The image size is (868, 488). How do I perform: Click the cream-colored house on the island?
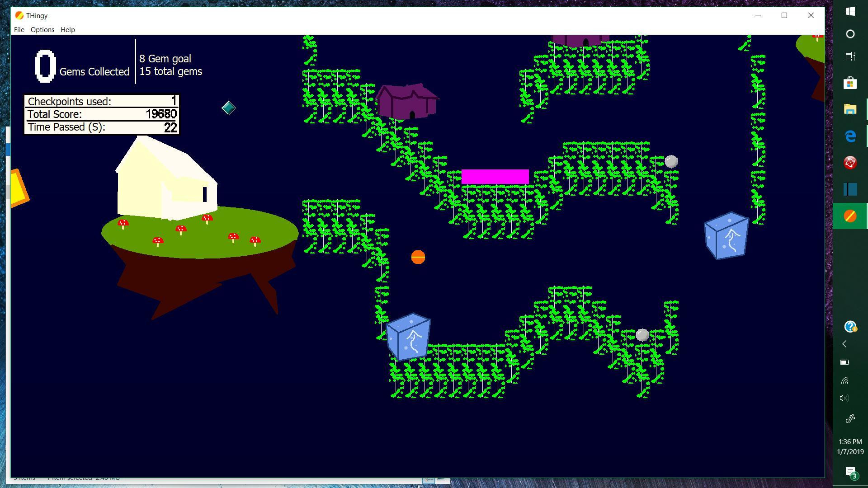[166, 178]
